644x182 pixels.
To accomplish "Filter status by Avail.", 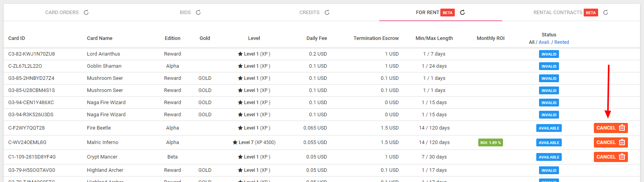I will 544,42.
